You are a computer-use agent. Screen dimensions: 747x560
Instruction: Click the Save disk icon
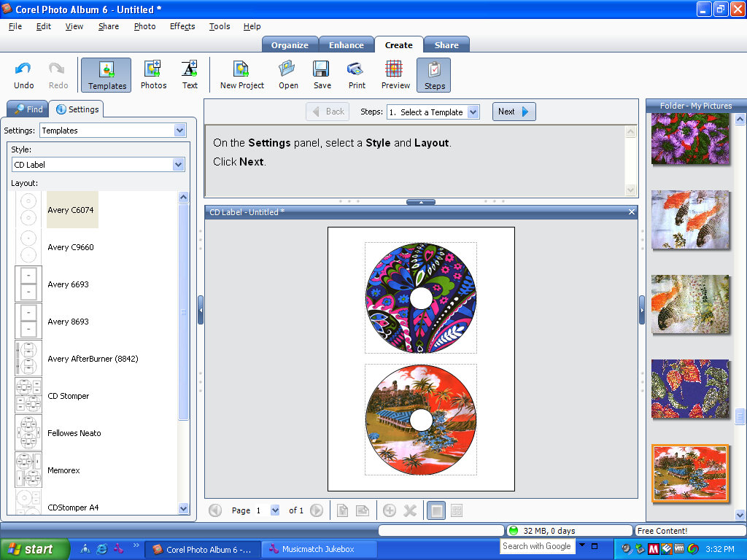(322, 75)
